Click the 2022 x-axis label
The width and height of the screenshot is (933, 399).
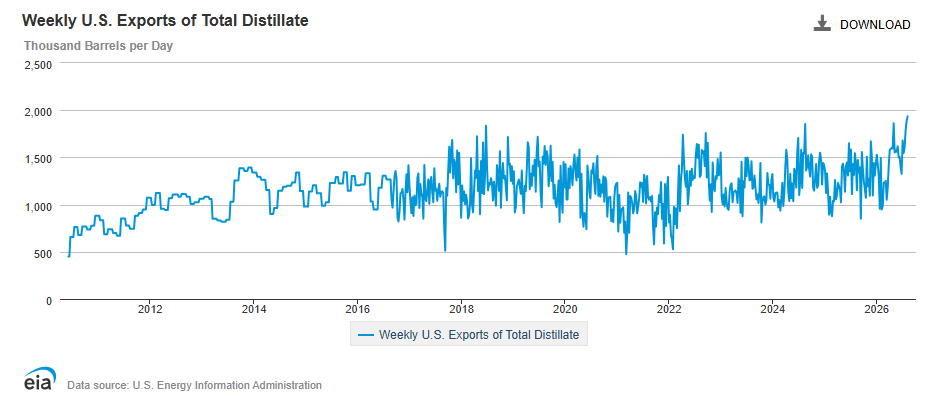(669, 310)
